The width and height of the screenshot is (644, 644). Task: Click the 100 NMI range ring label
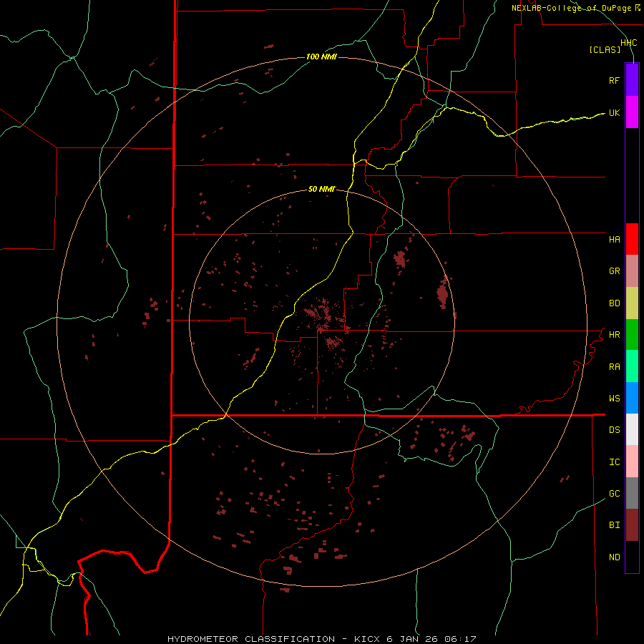point(321,57)
